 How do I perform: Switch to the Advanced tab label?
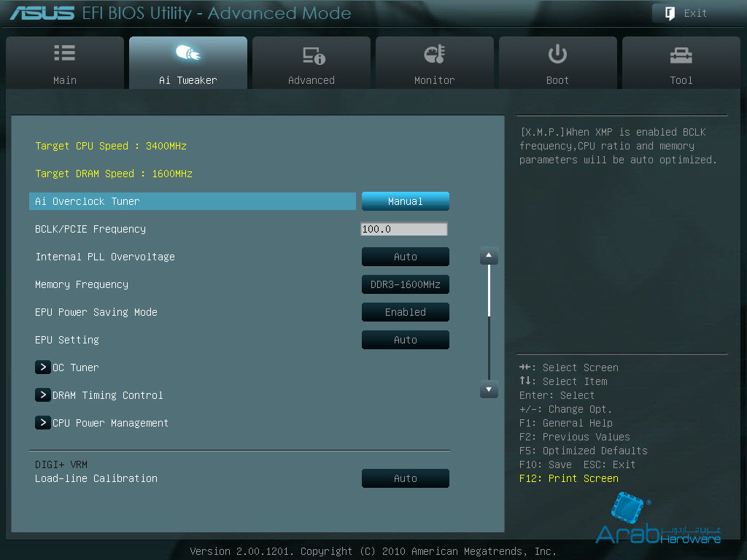click(x=311, y=80)
